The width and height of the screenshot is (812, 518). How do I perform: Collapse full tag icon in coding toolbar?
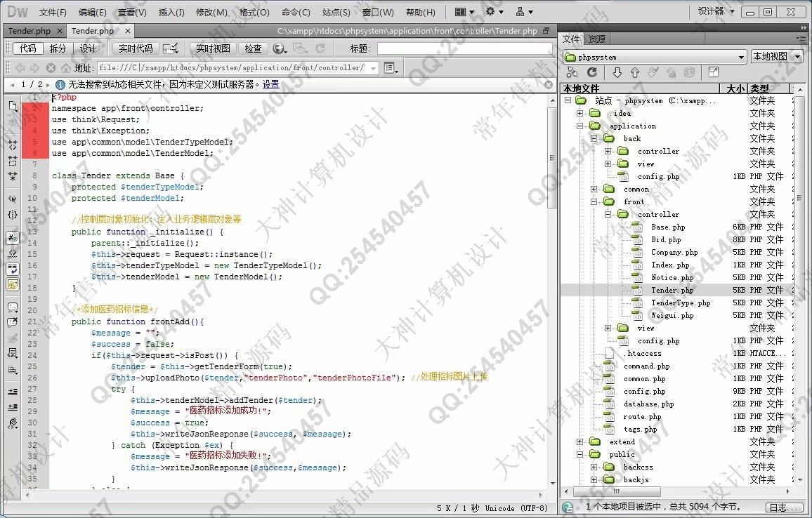tap(13, 145)
